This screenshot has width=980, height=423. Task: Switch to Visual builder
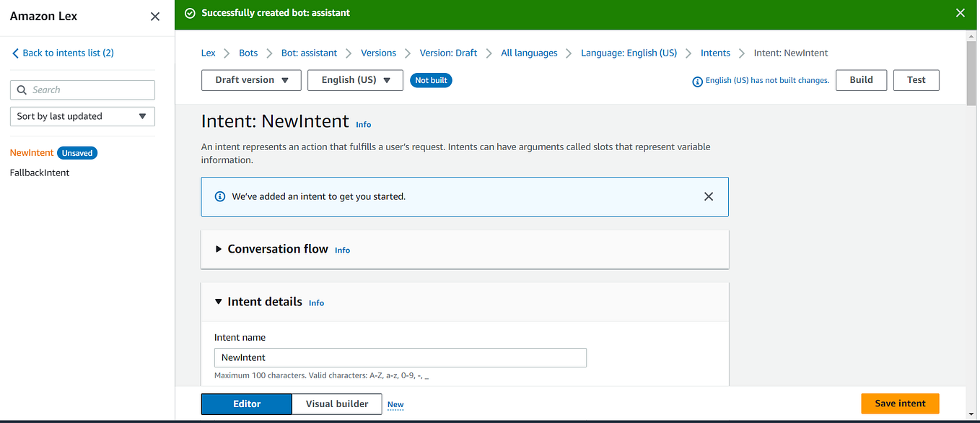pyautogui.click(x=336, y=404)
